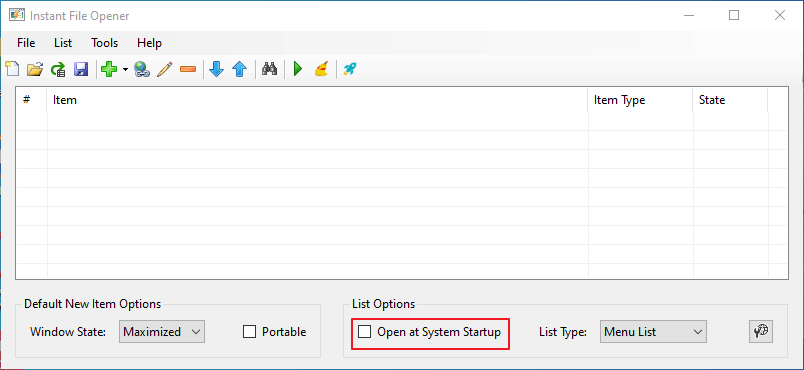Screen dimensions: 804x370
Task: Click the blue rocket launch icon
Action: click(x=350, y=69)
